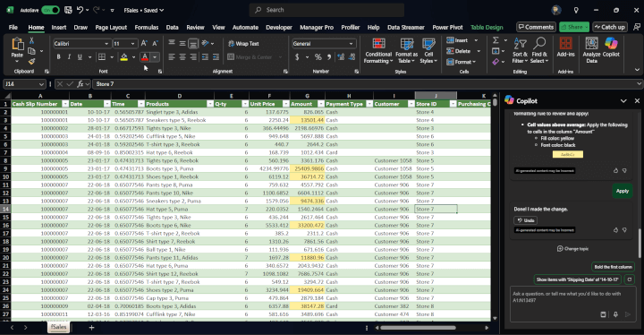644x335 pixels.
Task: Toggle Bottom Align vertical alignment
Action: pyautogui.click(x=193, y=43)
